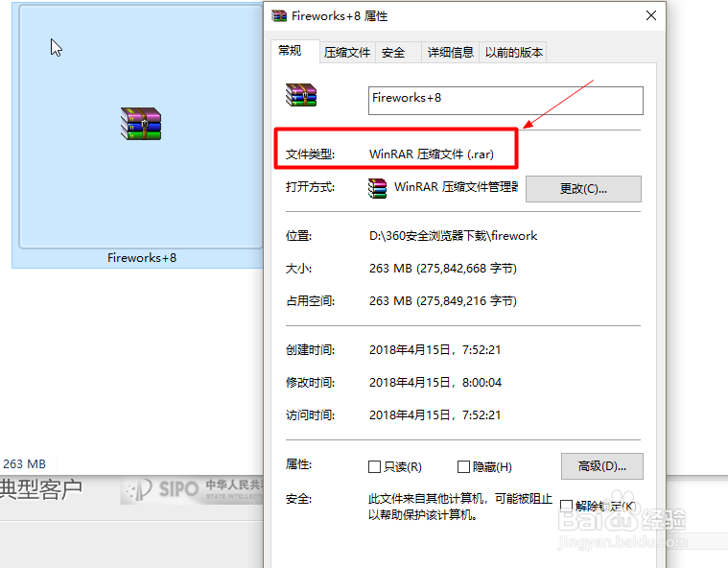Click the WinRAR manager icon next to 打开方式
The height and width of the screenshot is (568, 728).
[x=377, y=188]
